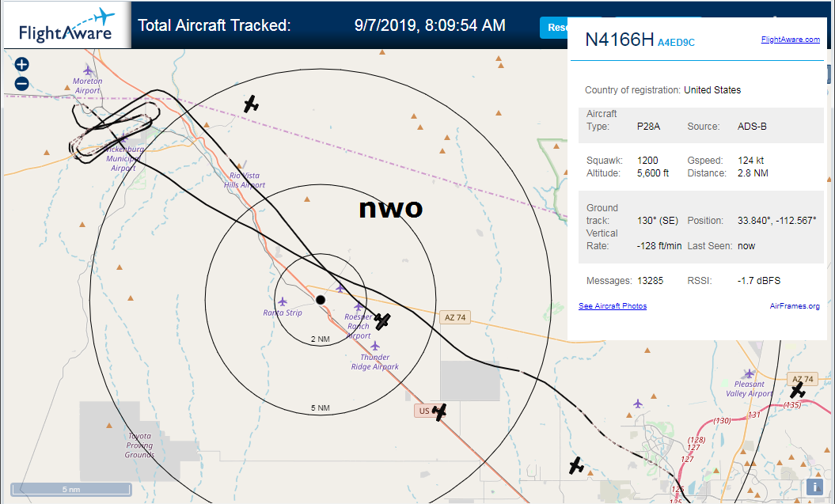Click the ground speed 124 kt
835x504 pixels.
tap(751, 160)
